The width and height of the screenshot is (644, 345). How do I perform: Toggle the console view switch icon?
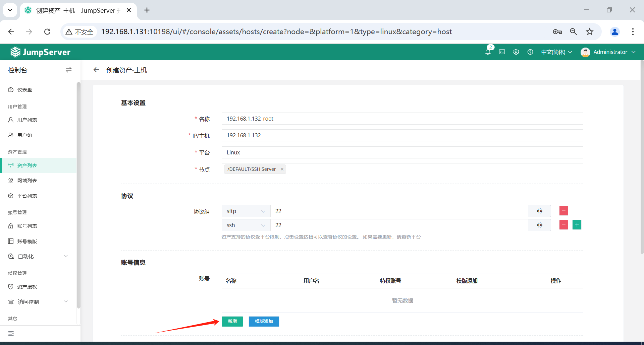(x=69, y=70)
